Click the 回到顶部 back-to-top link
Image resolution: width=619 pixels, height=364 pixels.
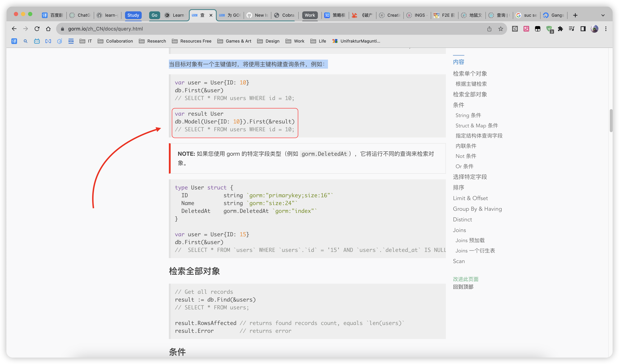(463, 287)
